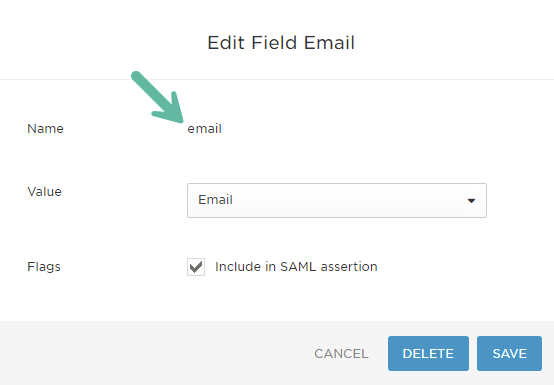Expand the Value dropdown arrow

click(x=471, y=201)
